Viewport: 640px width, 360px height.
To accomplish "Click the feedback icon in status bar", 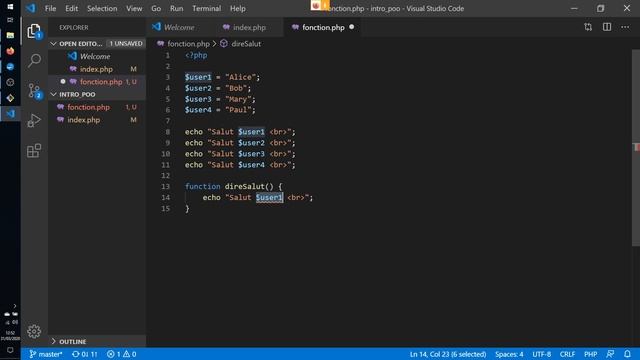I will coord(610,354).
